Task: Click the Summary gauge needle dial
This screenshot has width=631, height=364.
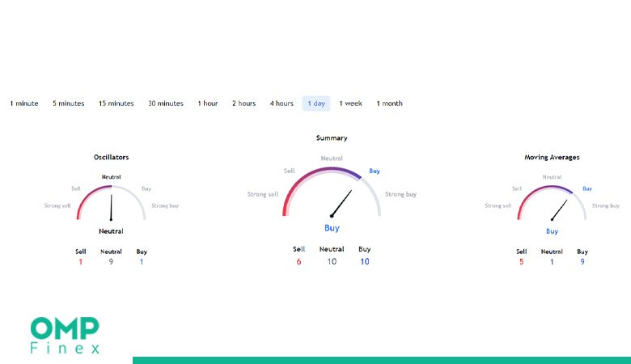Action: [x=332, y=193]
